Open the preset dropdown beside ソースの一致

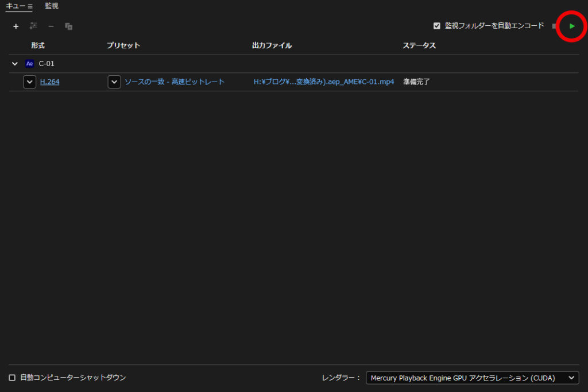pyautogui.click(x=114, y=82)
